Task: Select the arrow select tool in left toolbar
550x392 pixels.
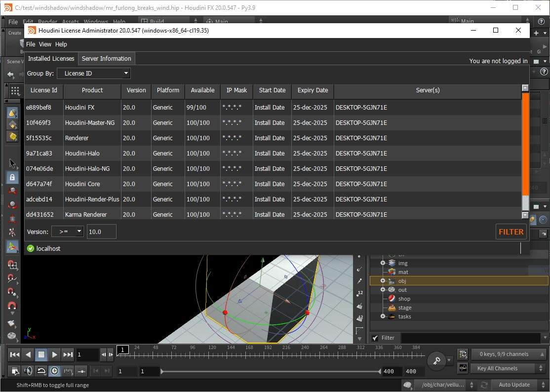Action: click(x=12, y=163)
